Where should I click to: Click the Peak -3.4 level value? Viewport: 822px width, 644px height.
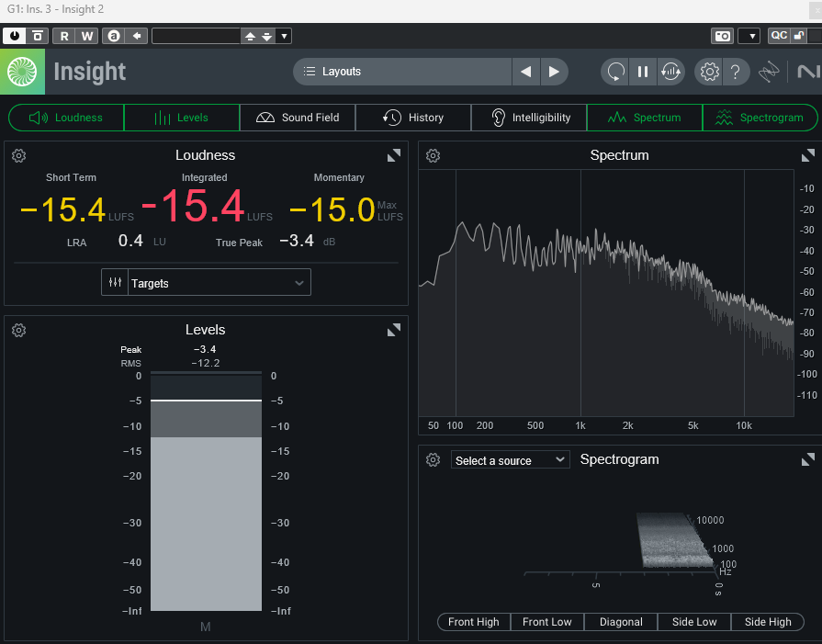205,349
